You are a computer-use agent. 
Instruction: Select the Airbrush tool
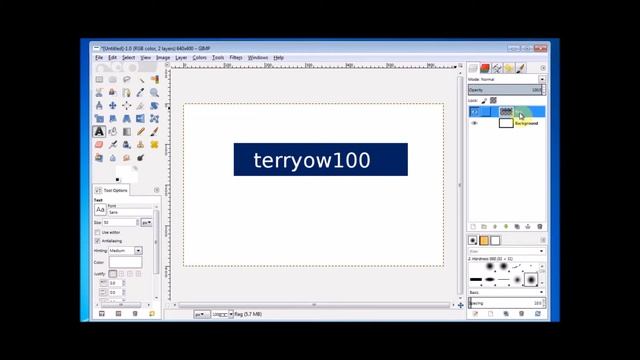pyautogui.click(x=113, y=145)
